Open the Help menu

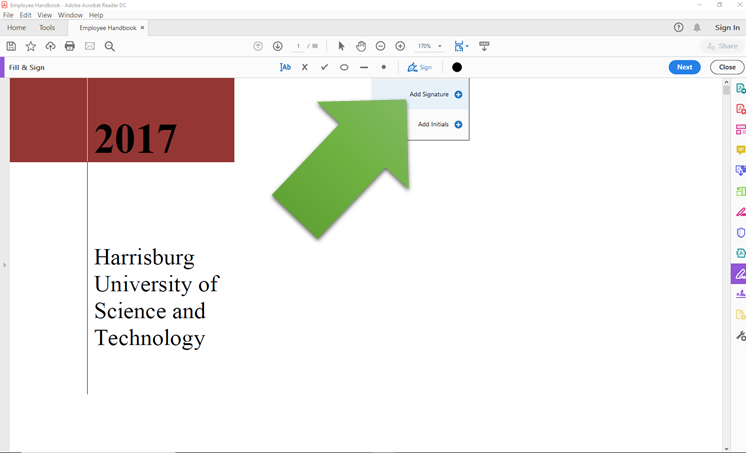tap(96, 15)
